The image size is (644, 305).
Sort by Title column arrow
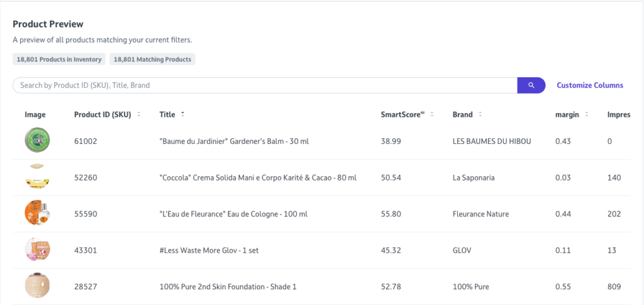tap(182, 114)
